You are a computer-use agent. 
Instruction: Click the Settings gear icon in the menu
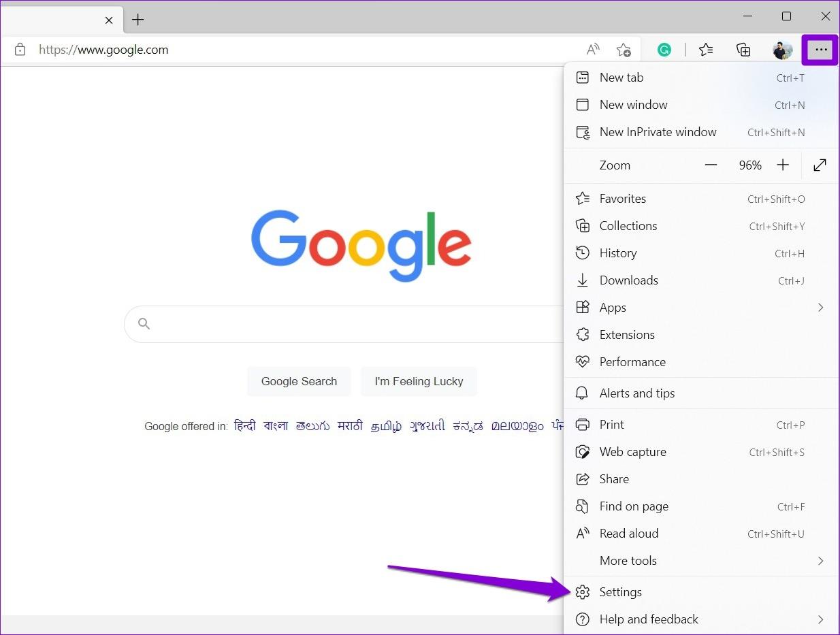coord(583,592)
